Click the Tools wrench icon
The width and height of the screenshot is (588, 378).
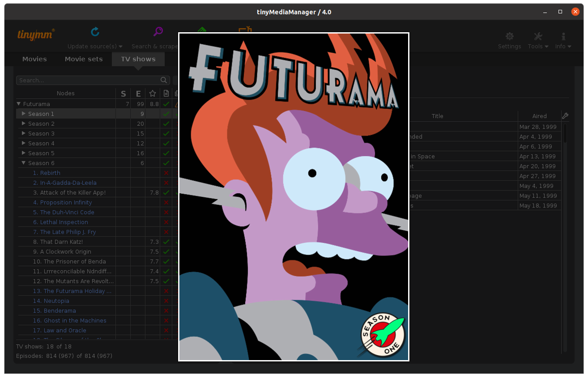[x=538, y=36]
